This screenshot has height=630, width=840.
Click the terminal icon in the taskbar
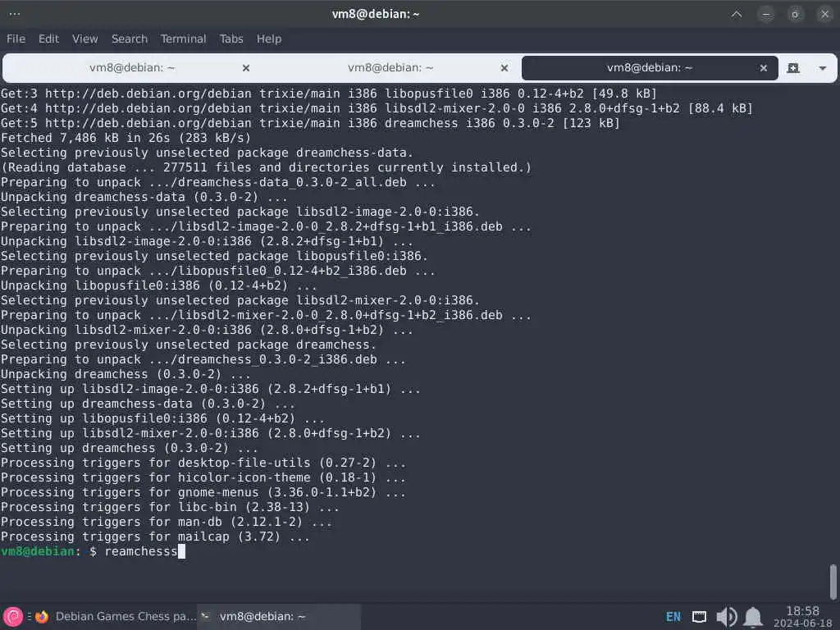click(206, 616)
